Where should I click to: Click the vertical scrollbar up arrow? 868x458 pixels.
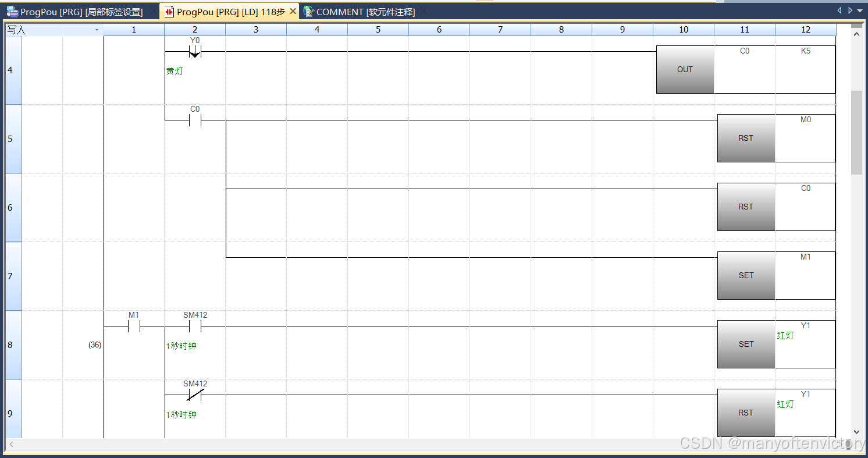pos(856,34)
